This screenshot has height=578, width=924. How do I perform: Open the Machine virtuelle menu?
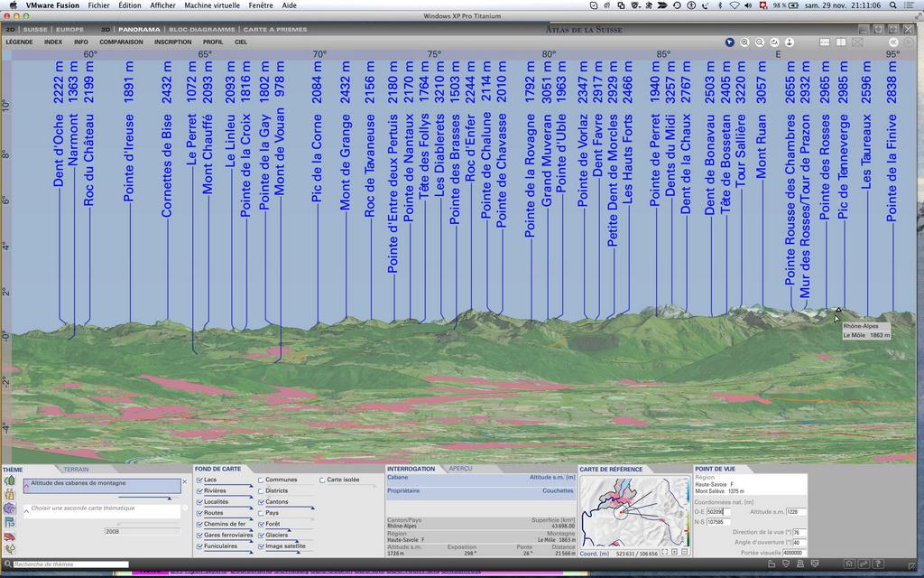click(x=212, y=5)
